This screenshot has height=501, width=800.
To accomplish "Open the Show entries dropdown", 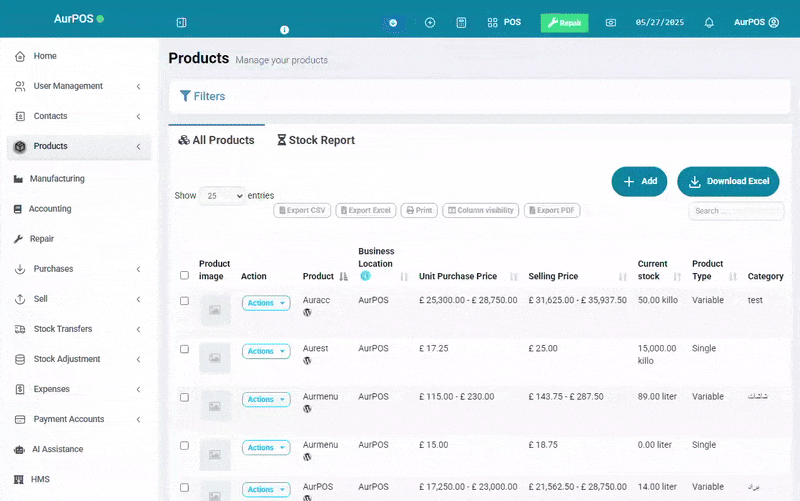I will point(221,196).
